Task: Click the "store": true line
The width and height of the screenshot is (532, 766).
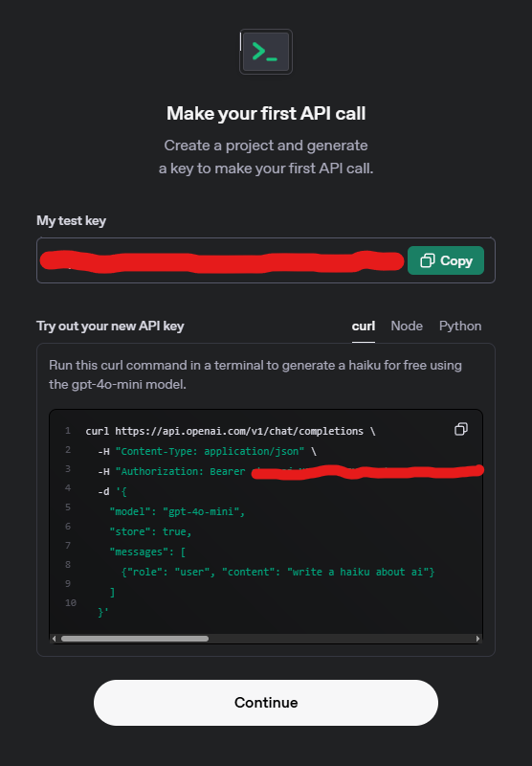Action: pyautogui.click(x=150, y=531)
